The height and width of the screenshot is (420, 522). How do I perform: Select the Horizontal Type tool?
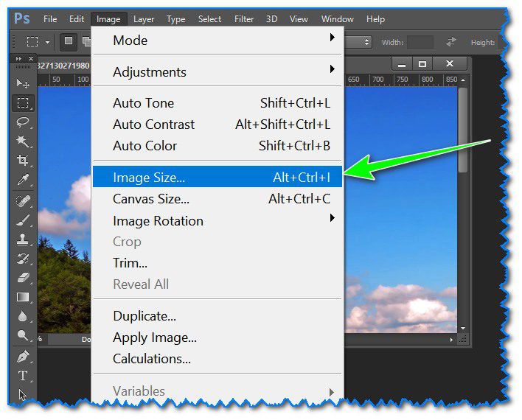(x=23, y=376)
